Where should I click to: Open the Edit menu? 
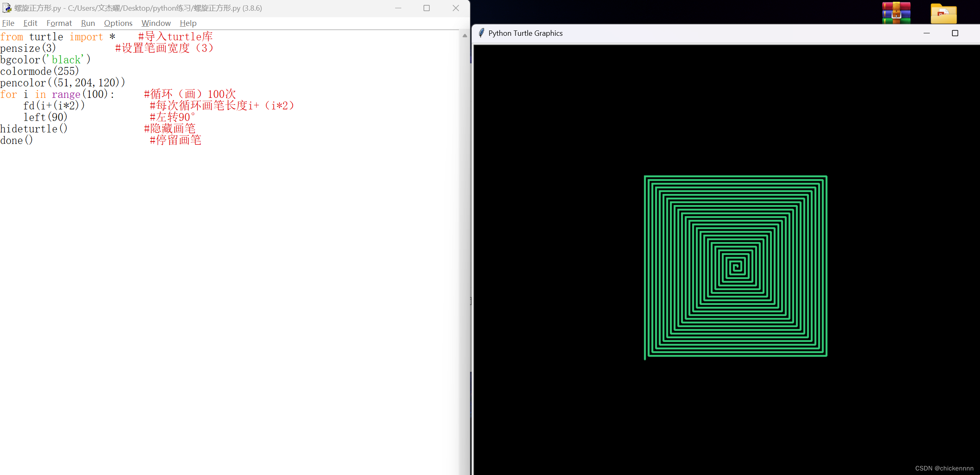30,23
